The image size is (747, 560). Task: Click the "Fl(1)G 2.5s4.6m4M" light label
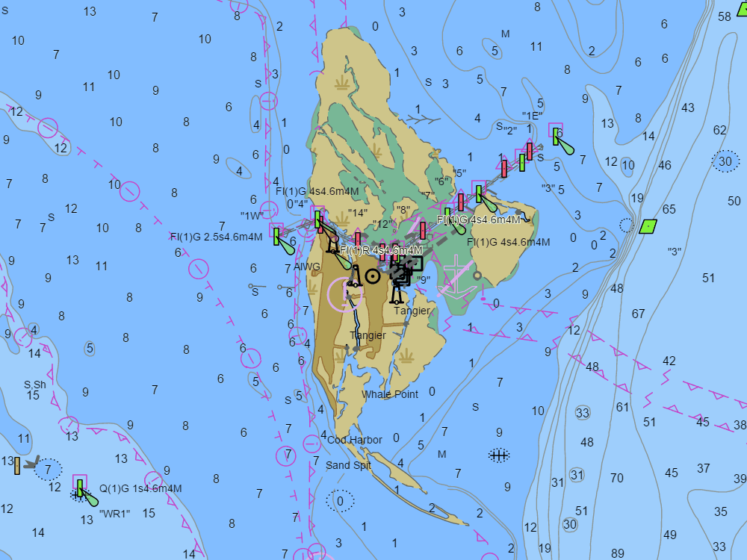point(217,237)
